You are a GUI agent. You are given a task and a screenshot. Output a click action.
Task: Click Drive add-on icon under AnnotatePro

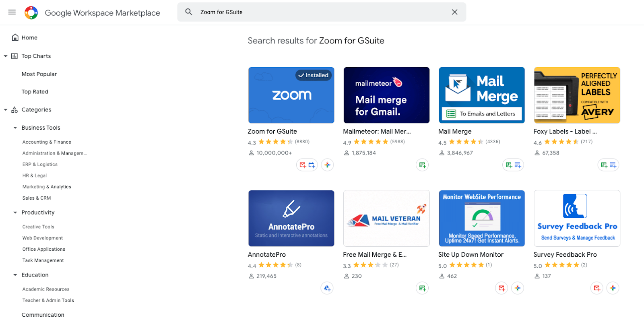[327, 288]
